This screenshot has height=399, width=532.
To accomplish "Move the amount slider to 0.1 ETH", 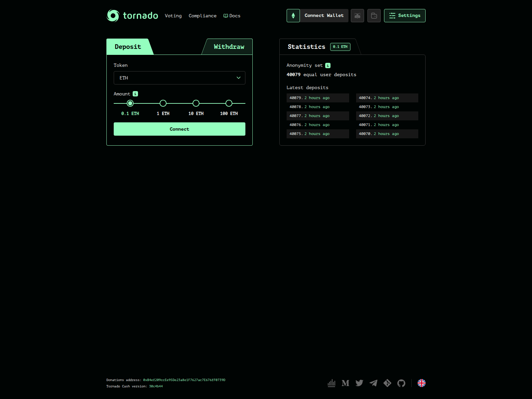I will [x=130, y=103].
